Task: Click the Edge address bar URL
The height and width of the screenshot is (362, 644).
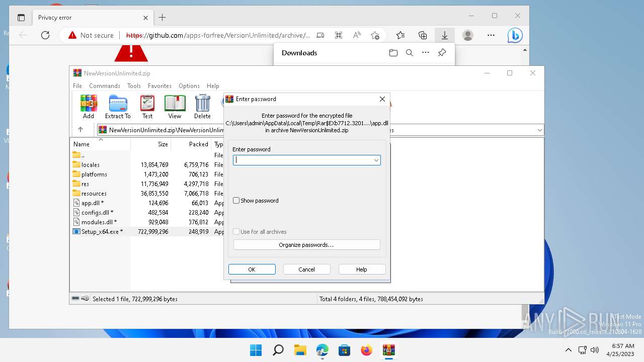Action: click(218, 35)
